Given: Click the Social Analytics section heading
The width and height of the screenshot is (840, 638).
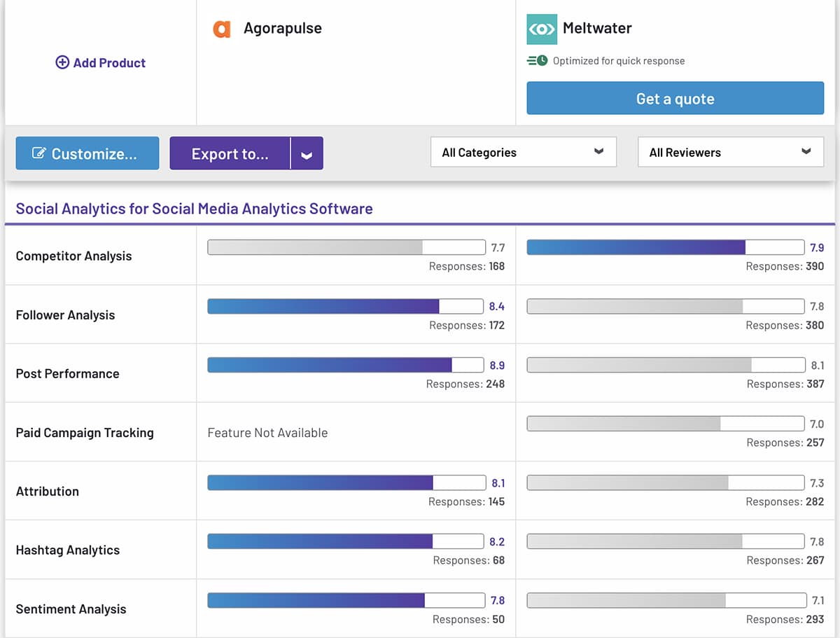Looking at the screenshot, I should pyautogui.click(x=194, y=209).
